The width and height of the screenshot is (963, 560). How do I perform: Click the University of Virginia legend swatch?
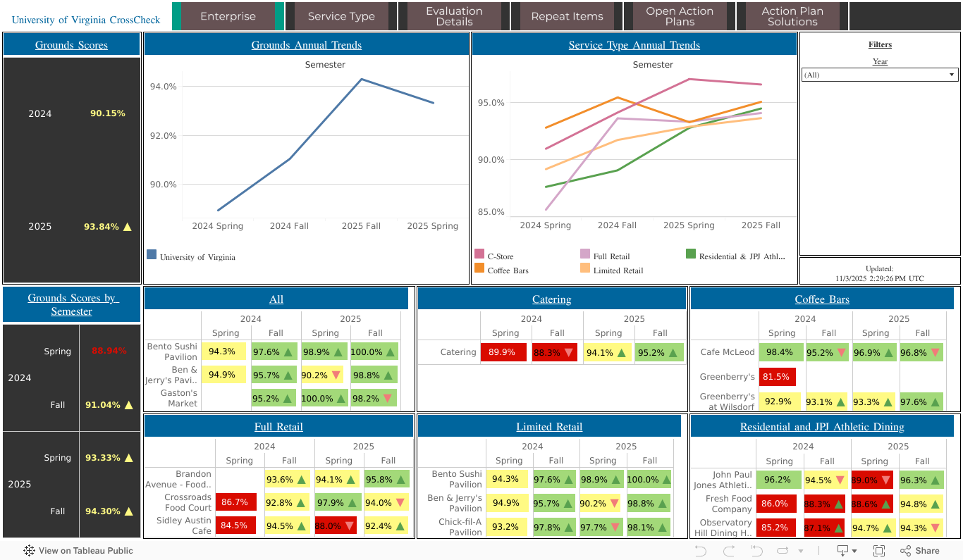[152, 254]
